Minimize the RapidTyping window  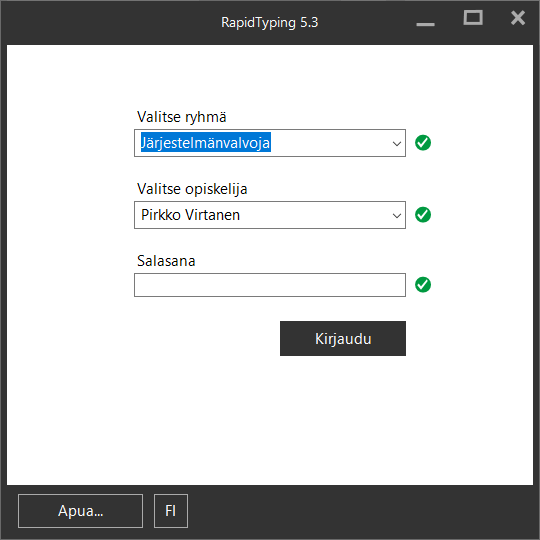point(426,24)
